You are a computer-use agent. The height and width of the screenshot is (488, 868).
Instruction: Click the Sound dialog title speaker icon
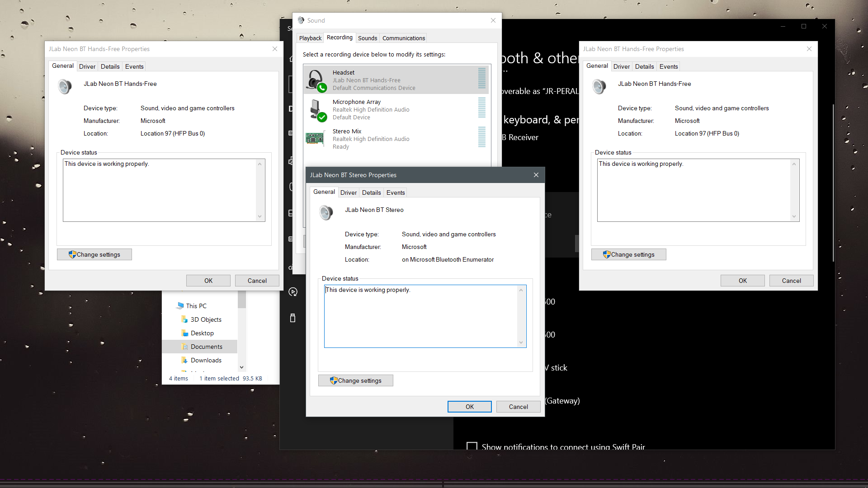(x=301, y=20)
